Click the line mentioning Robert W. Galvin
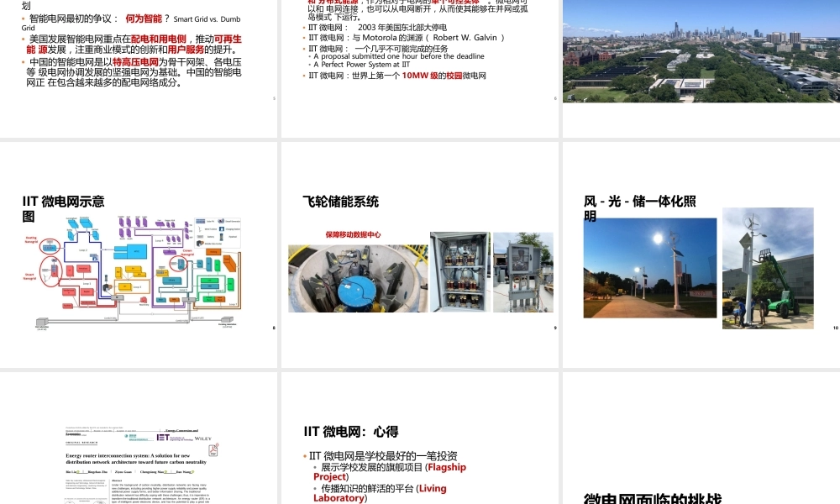Viewport: 840px width, 504px height. [406, 38]
